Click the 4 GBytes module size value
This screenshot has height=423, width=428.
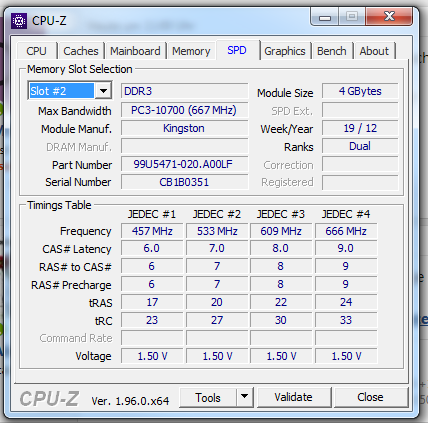360,91
